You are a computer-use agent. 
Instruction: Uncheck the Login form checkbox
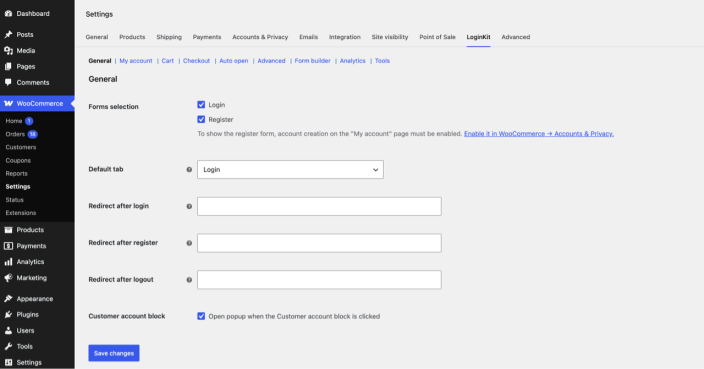(201, 105)
